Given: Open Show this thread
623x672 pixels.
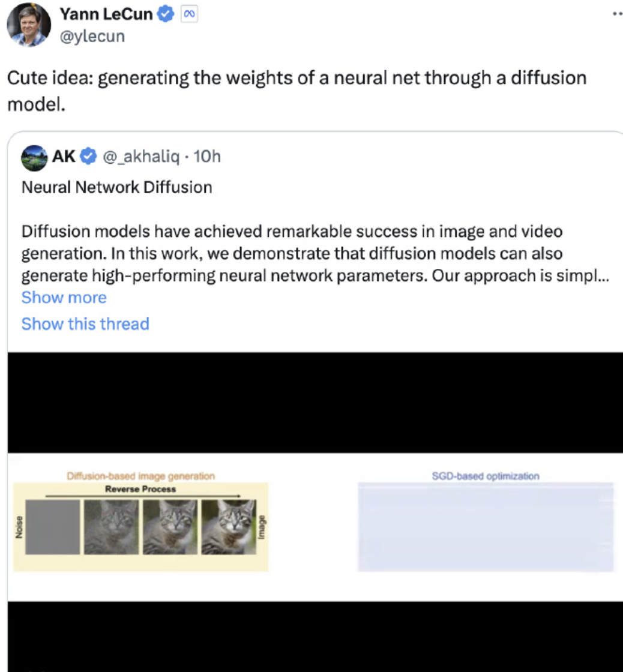Looking at the screenshot, I should [85, 324].
